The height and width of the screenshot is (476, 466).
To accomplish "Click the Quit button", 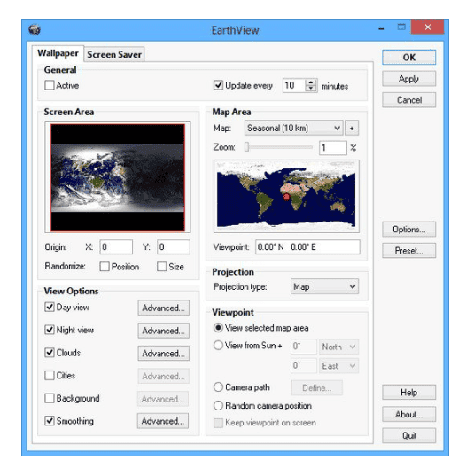I will [x=408, y=435].
